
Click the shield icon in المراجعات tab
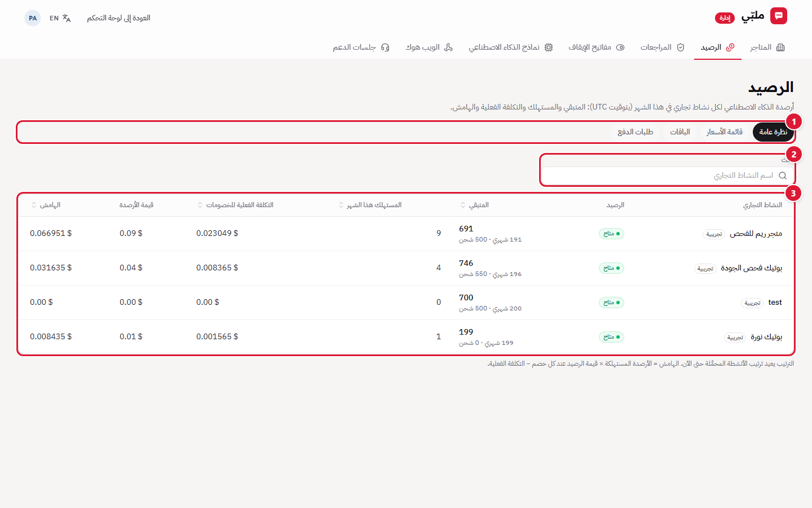681,47
